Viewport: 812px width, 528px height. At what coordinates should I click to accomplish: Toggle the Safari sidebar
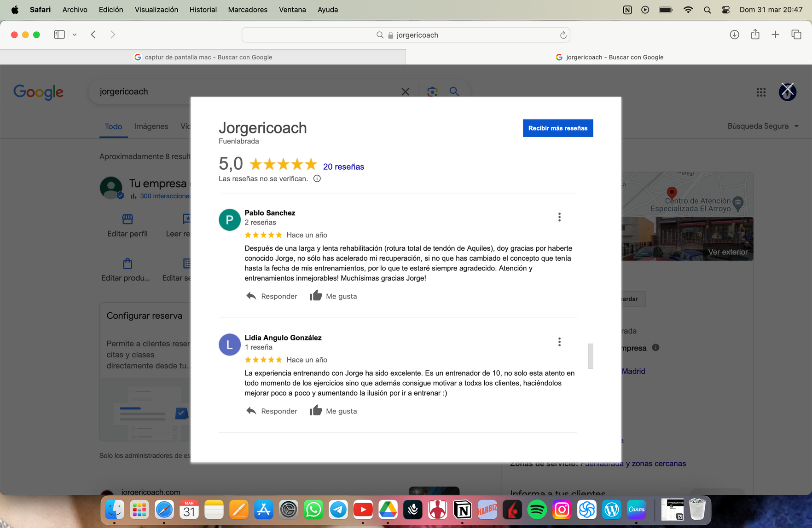[x=59, y=34]
